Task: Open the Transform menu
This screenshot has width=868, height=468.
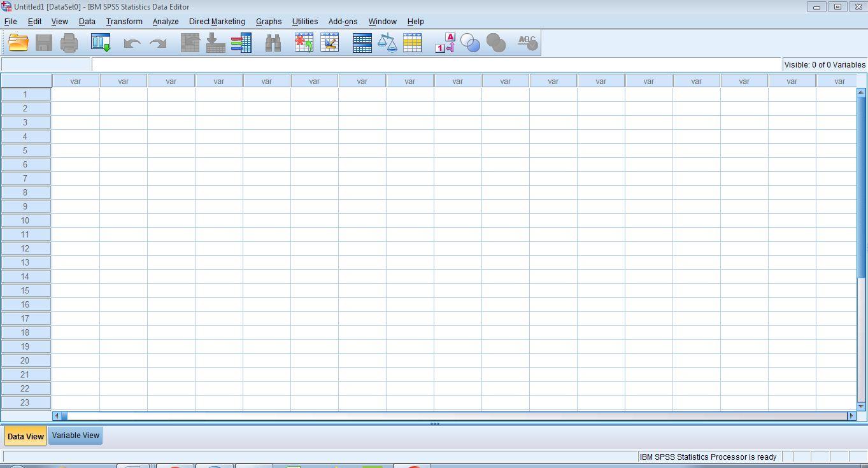Action: click(x=124, y=21)
